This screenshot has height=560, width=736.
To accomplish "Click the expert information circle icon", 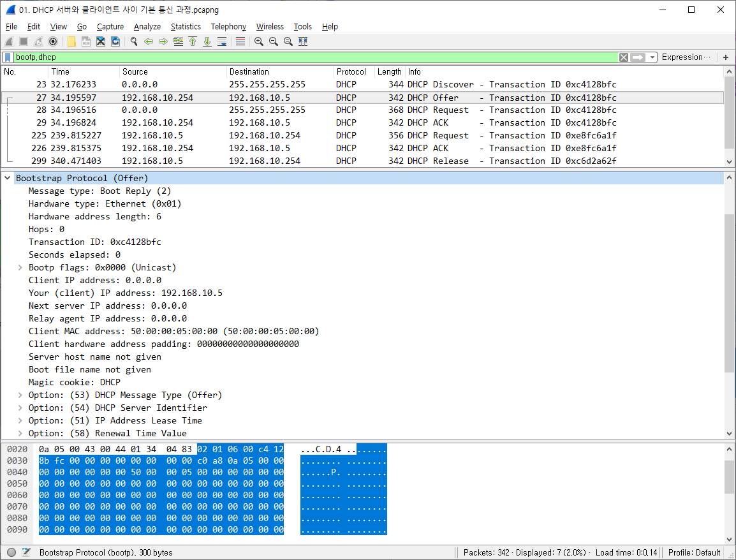I will (x=11, y=552).
